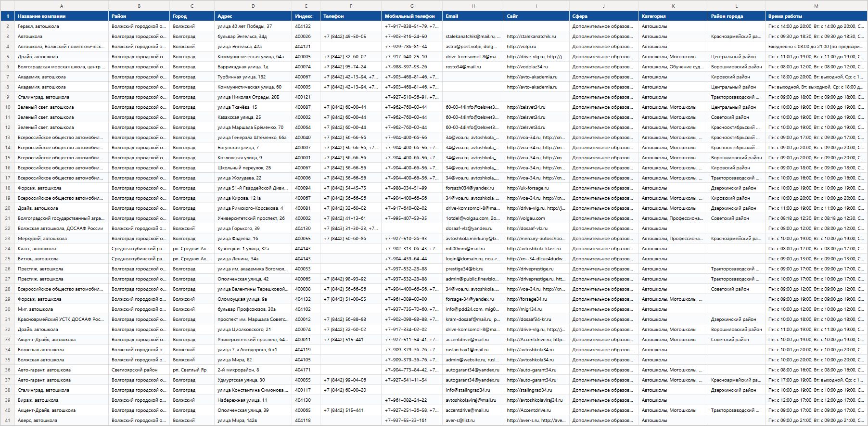Image resolution: width=868 pixels, height=434 pixels.
Task: Select phone cell '+7 (8442) 95-74-24'
Action: click(351, 67)
